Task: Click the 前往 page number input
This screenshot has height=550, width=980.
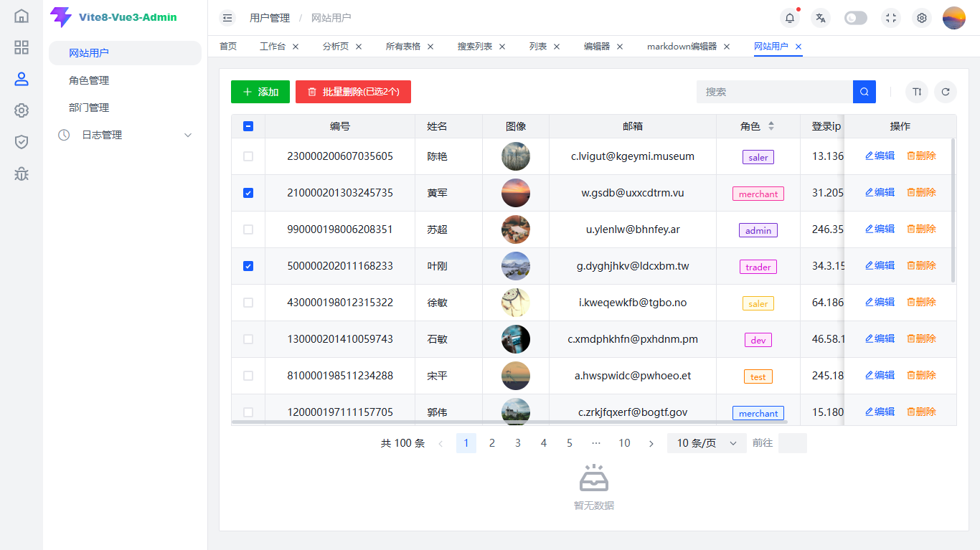Action: tap(793, 443)
